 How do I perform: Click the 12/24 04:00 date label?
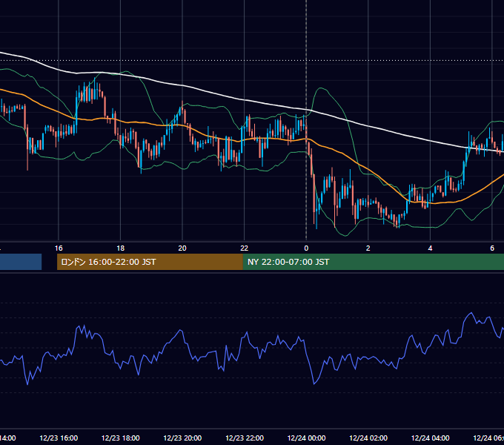coord(431,438)
